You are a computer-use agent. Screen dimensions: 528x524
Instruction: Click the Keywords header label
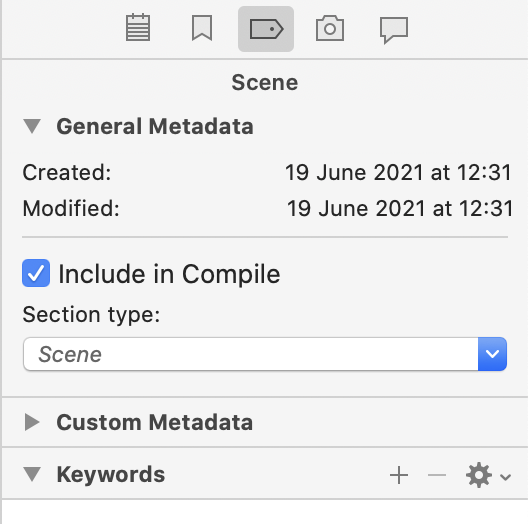click(111, 474)
